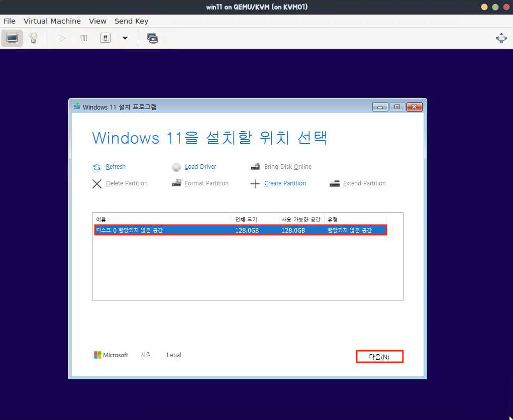Viewport: 513px width, 420px height.
Task: Maximize the virt-manager window green button
Action: (x=495, y=7)
